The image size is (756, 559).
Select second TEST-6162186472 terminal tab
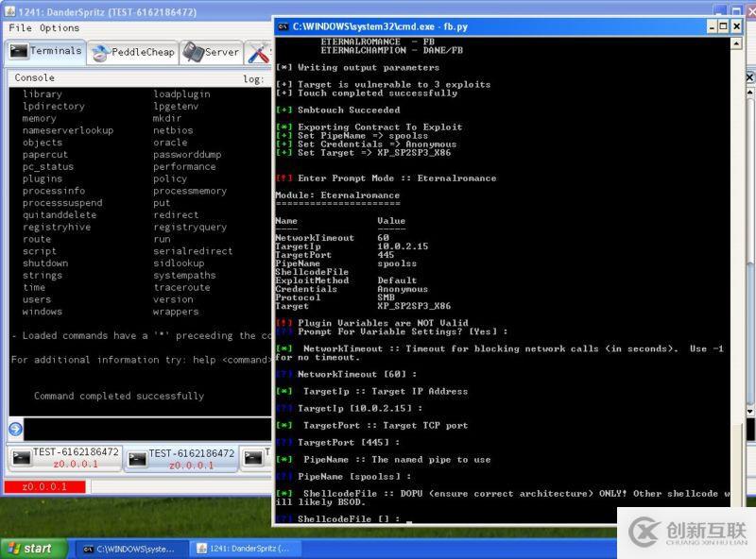181,459
